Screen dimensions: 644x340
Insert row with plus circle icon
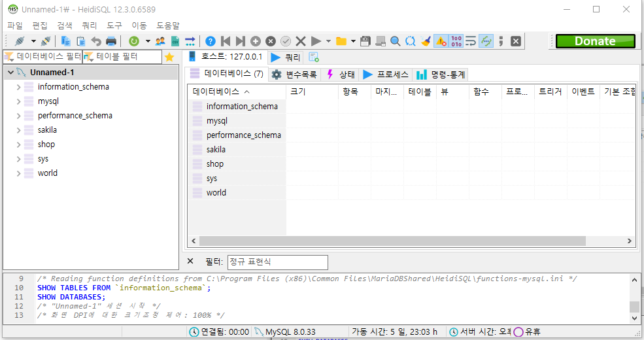256,41
